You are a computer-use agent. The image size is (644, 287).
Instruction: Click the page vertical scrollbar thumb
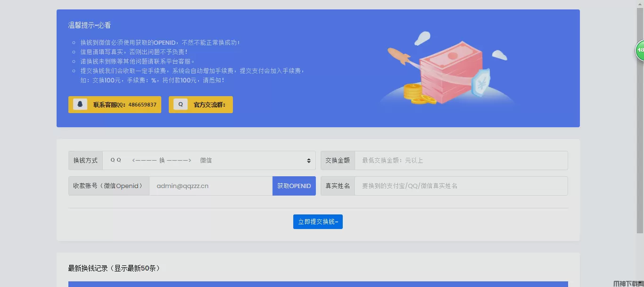click(x=640, y=120)
